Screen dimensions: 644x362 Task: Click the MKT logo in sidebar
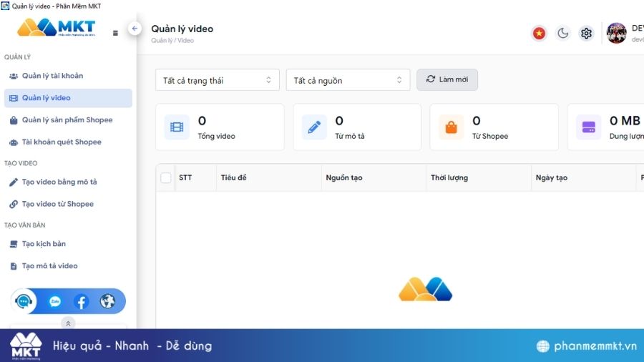(56, 27)
